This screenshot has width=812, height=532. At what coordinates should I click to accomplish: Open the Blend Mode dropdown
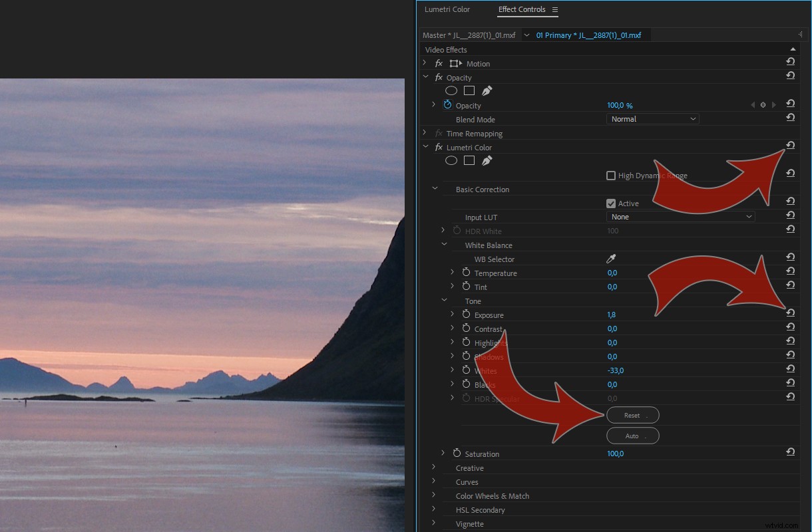click(x=652, y=118)
